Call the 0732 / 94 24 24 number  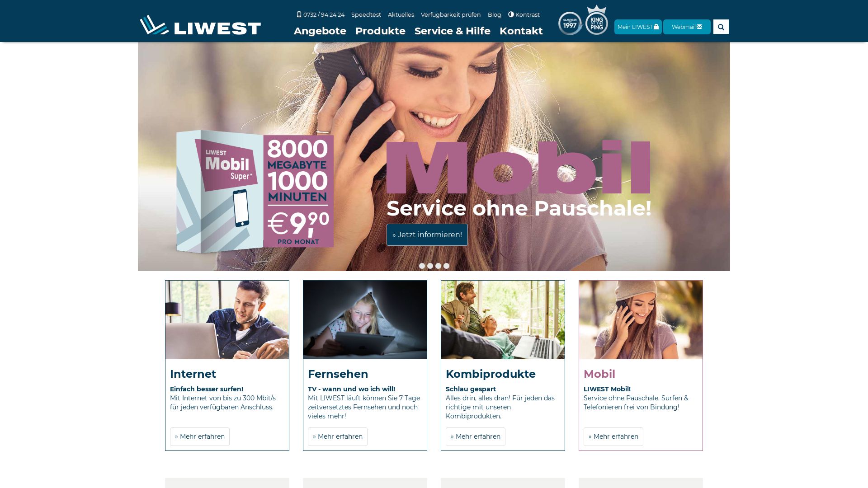321,15
